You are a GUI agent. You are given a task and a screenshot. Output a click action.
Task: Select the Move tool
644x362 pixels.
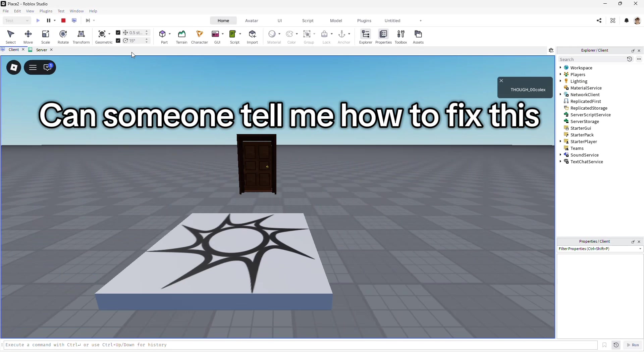click(28, 37)
